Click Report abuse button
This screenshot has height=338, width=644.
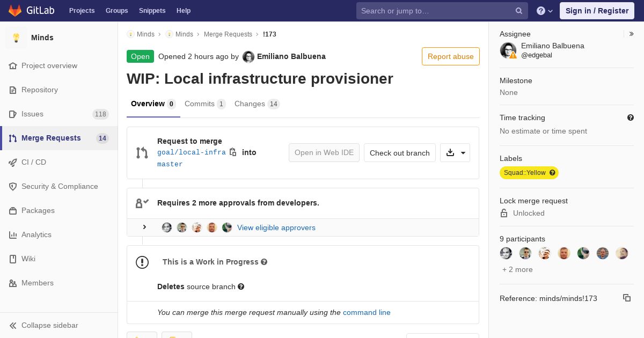point(451,56)
